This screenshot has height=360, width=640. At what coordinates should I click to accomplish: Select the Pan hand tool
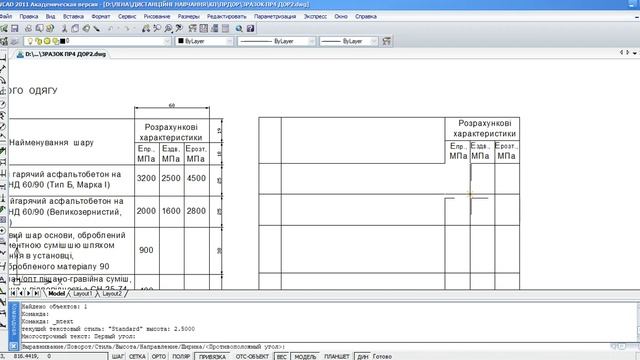146,29
